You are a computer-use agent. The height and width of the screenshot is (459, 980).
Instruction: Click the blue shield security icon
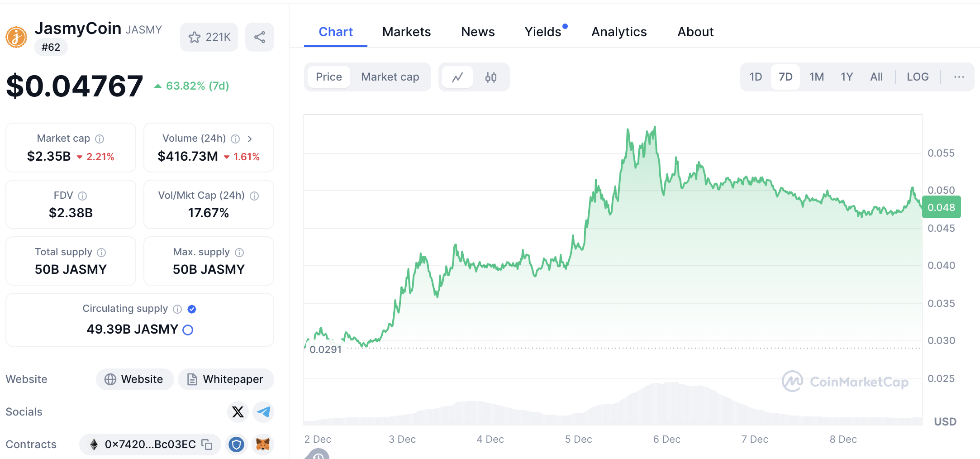pos(236,445)
